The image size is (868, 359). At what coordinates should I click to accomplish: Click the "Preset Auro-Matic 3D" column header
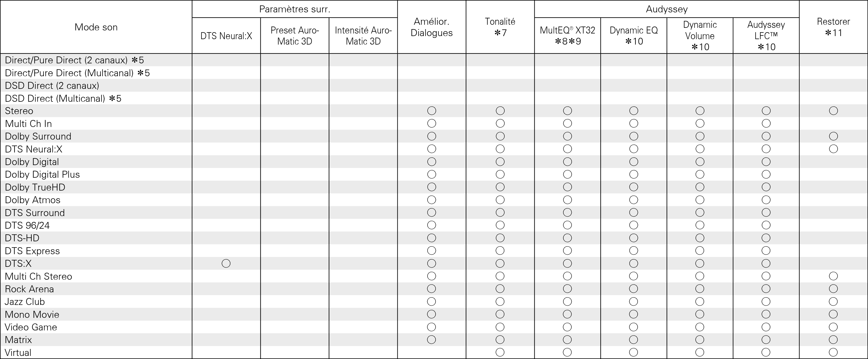295,36
